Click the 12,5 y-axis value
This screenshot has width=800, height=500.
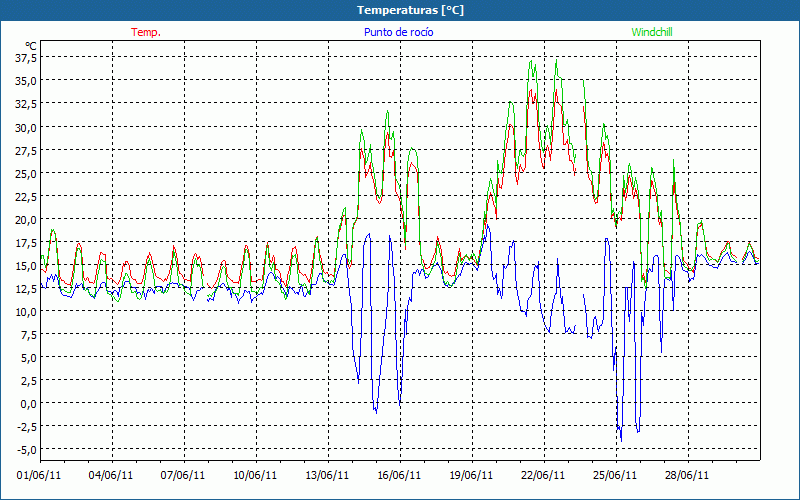coord(26,289)
